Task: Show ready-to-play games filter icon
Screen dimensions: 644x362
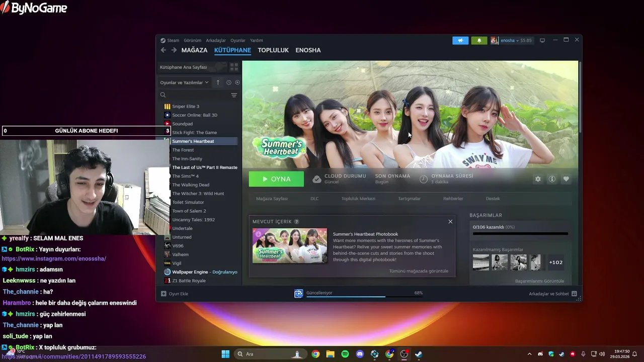Action: click(237, 82)
